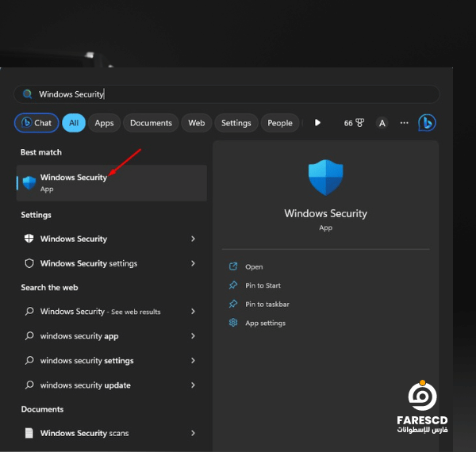Select the windows security app web suggestion
This screenshot has height=452, width=476.
coord(112,335)
